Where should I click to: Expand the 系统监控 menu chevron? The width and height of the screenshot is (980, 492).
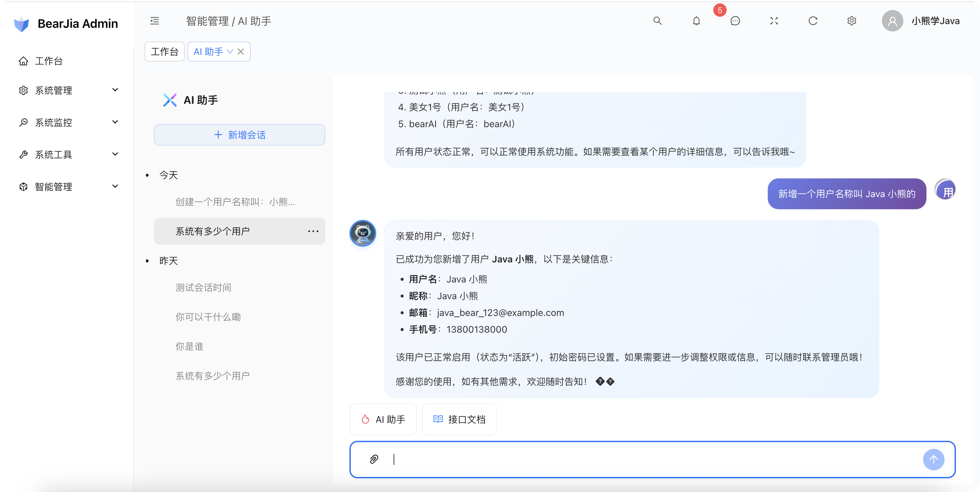[x=115, y=122]
